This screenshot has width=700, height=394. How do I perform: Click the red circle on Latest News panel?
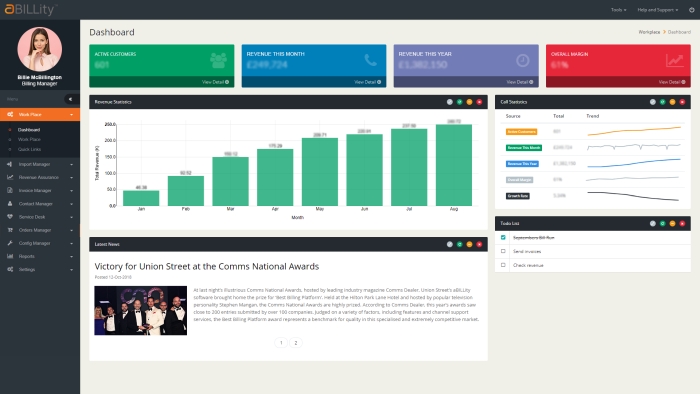click(479, 244)
